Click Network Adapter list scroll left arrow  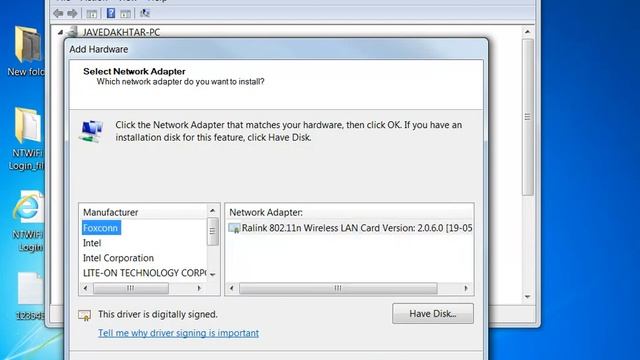coord(232,288)
